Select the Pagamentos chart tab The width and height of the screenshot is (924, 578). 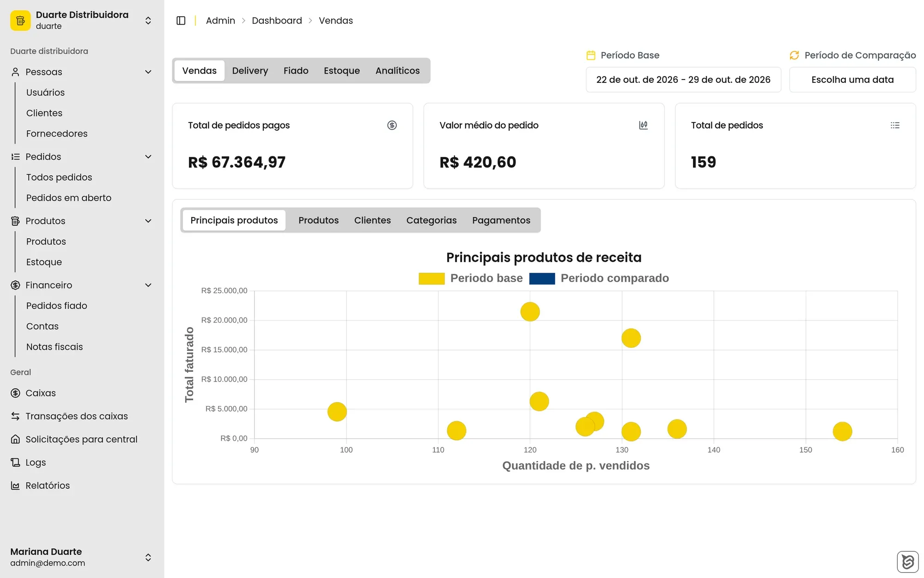[x=501, y=220]
